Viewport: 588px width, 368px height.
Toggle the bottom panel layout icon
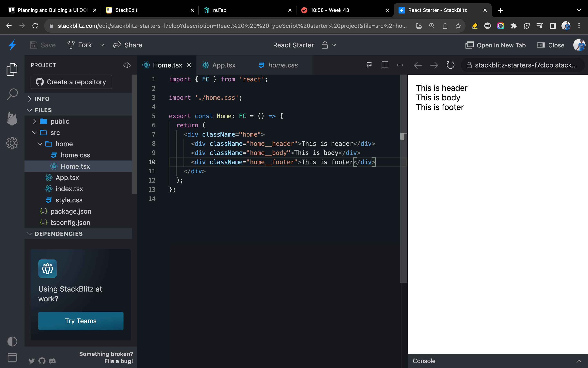tap(12, 357)
